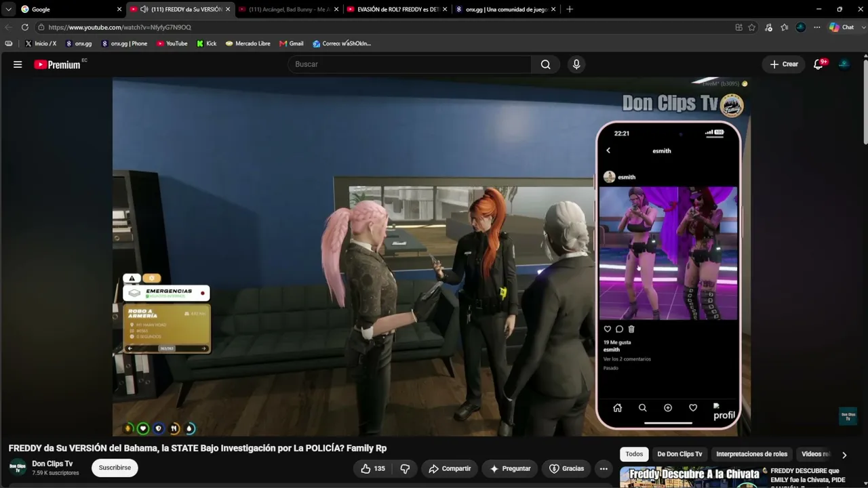The image size is (868, 488).
Task: Open browser media control icon
Action: [768, 27]
